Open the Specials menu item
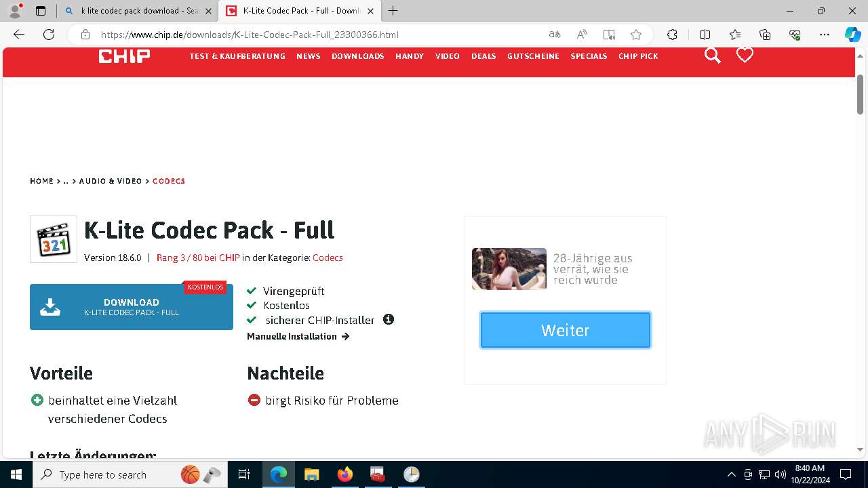Screen dimensions: 868x488 (589, 56)
